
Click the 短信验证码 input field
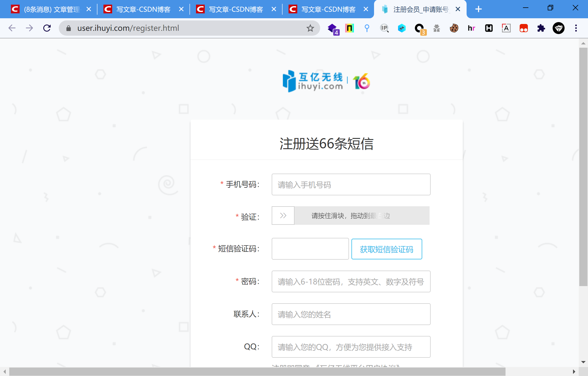310,249
